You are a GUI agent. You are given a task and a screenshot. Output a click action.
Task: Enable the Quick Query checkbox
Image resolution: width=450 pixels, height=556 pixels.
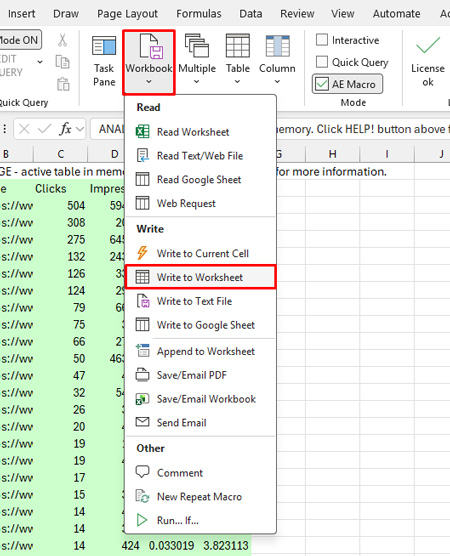322,62
